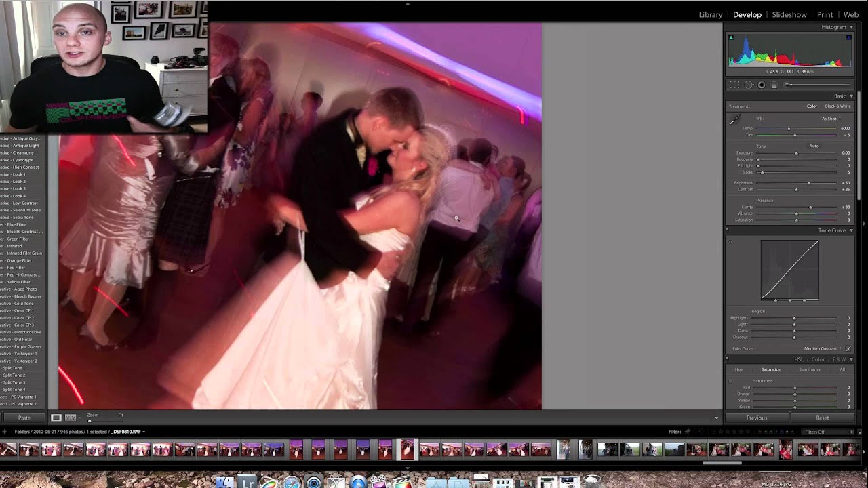This screenshot has height=488, width=868.
Task: Click the Paste button
Action: pos(24,418)
